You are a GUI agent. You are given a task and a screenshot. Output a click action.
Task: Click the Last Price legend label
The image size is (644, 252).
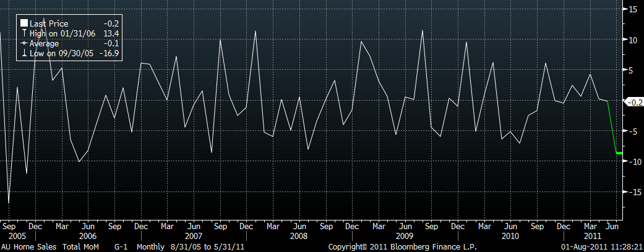(49, 23)
